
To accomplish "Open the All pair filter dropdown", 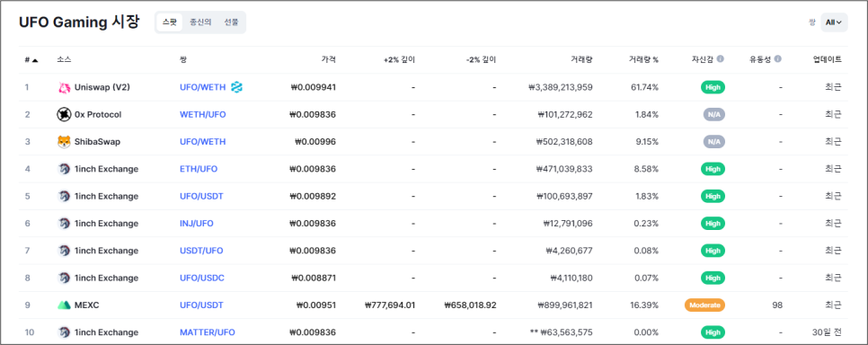I will pos(834,22).
